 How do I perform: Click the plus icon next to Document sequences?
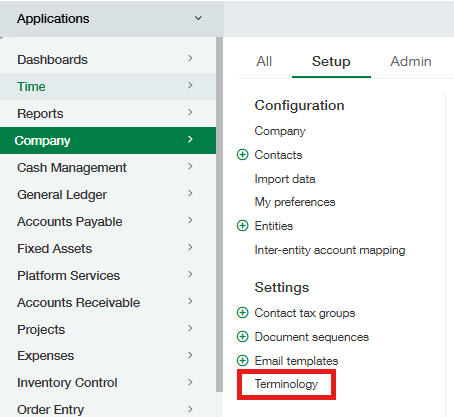pyautogui.click(x=242, y=337)
